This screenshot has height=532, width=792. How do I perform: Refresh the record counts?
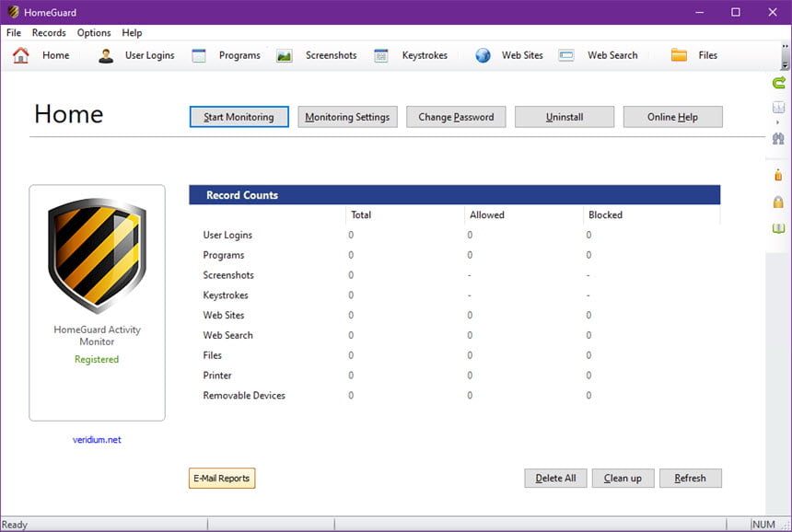coord(691,478)
